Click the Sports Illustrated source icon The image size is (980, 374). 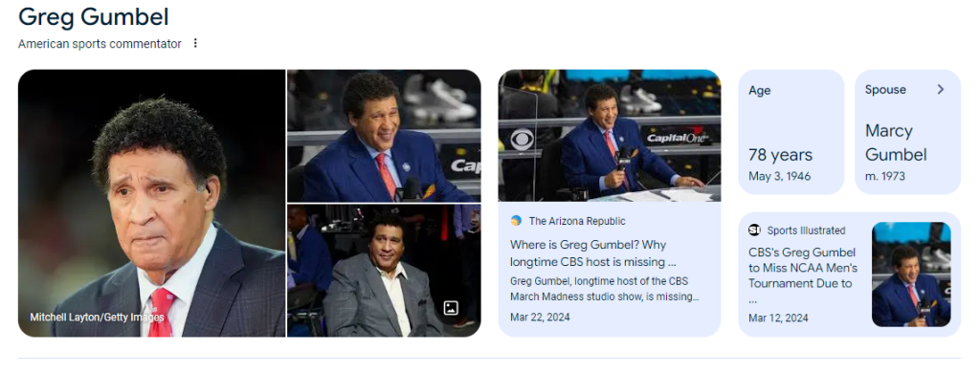click(754, 231)
